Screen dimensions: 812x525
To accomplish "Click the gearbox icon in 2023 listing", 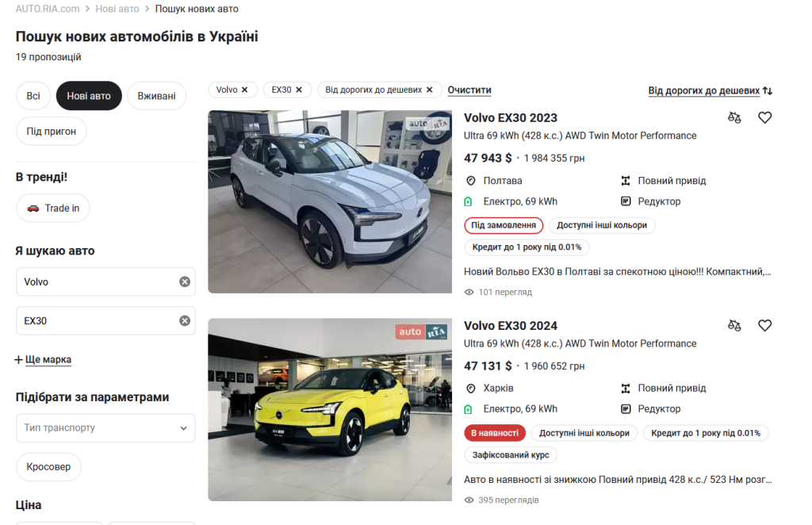I will (626, 201).
